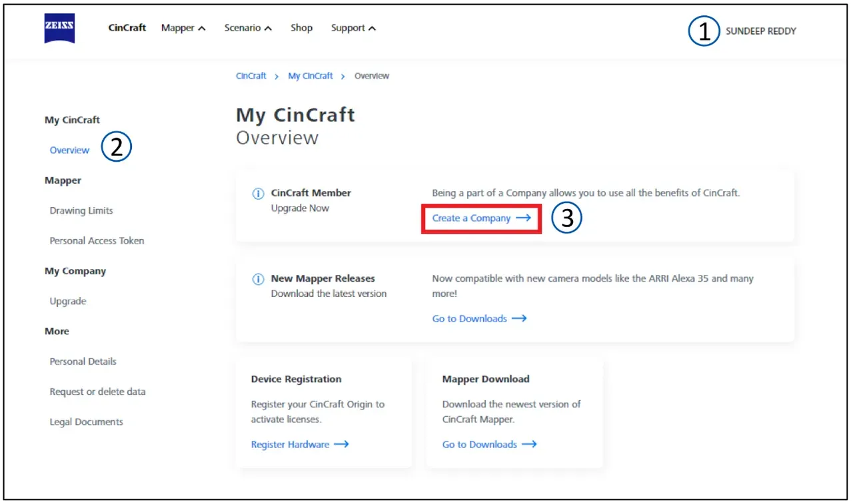
Task: Click the Upgrade Now text
Action: pyautogui.click(x=300, y=208)
